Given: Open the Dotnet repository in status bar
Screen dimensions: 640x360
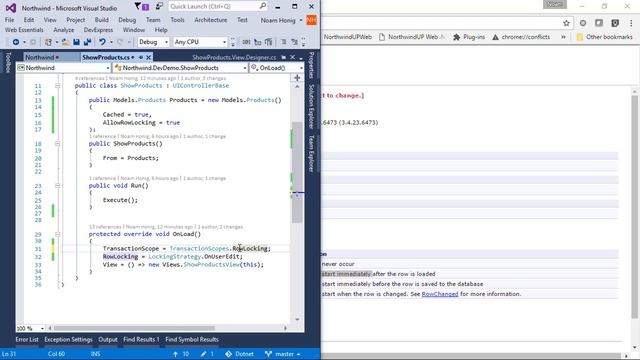Looking at the screenshot, I should [x=240, y=354].
